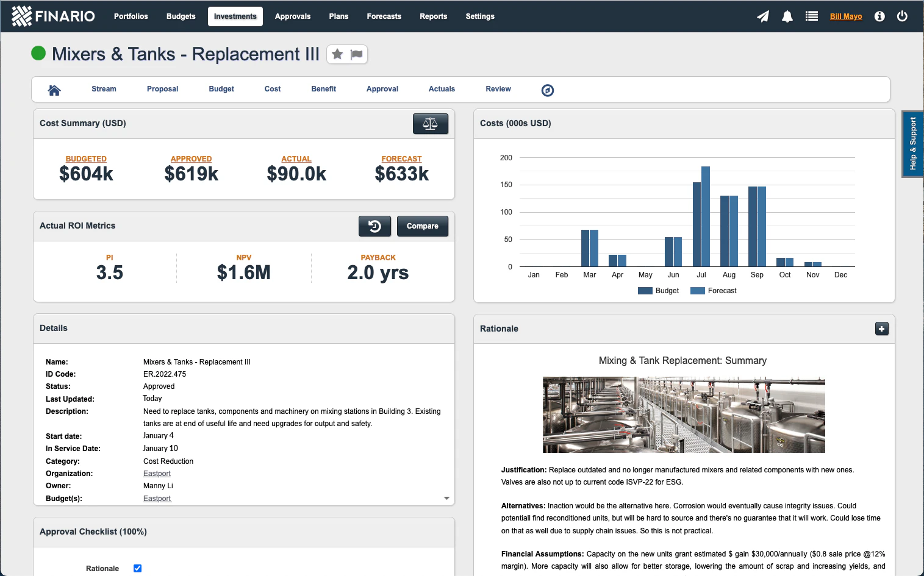Screen dimensions: 924x576
Task: Click the info icon near Bill Mayo
Action: coord(879,16)
